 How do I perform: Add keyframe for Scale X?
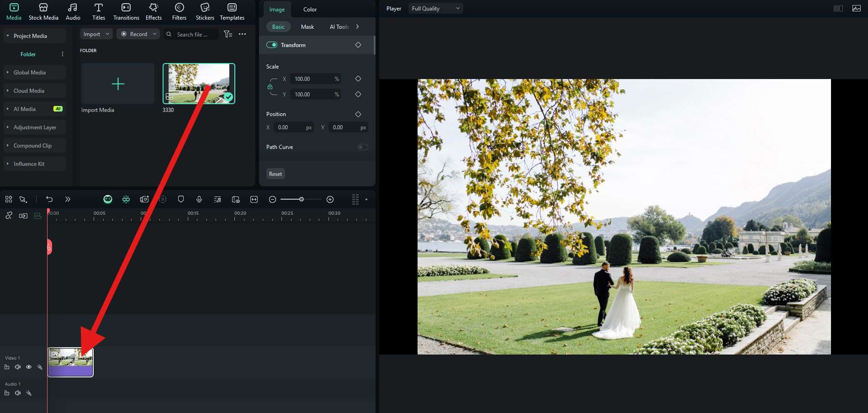pyautogui.click(x=358, y=79)
